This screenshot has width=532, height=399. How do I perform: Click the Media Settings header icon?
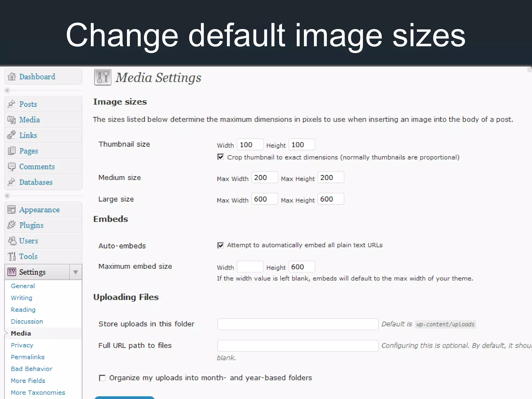103,77
